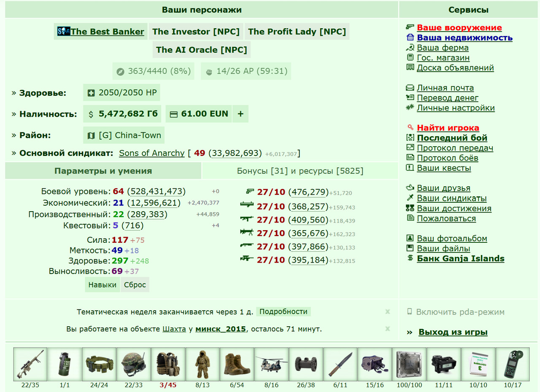
Task: Open Протокол передач
Action: click(455, 148)
